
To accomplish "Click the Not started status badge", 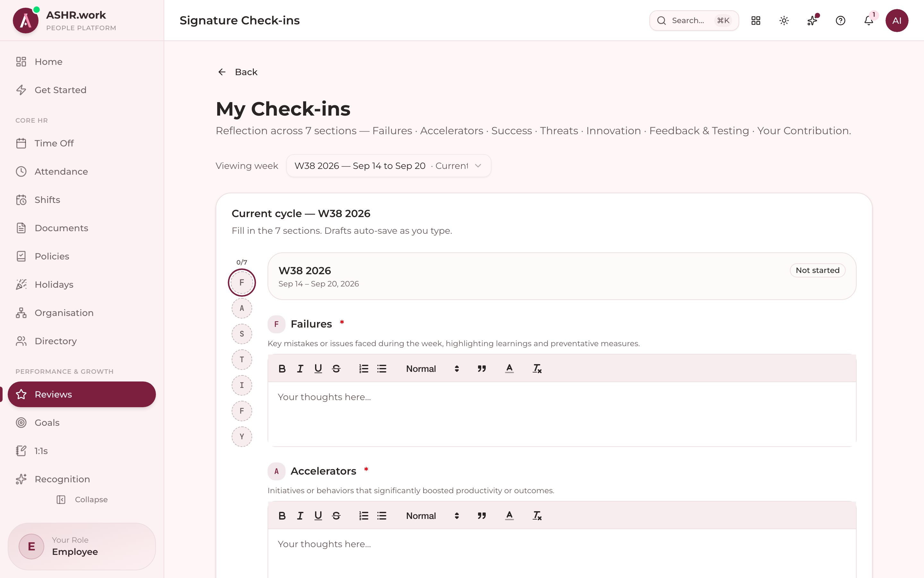I will 817,270.
